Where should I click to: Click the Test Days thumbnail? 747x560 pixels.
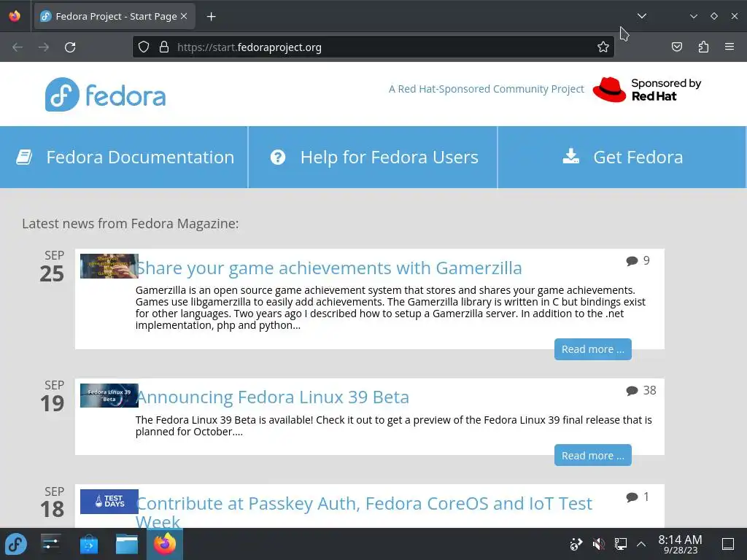click(x=109, y=502)
